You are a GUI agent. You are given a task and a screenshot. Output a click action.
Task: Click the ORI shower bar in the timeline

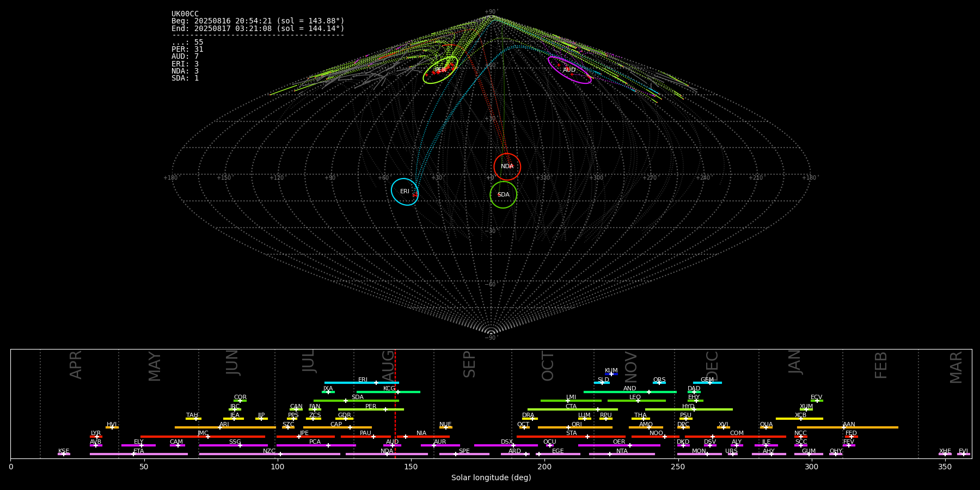point(575,427)
